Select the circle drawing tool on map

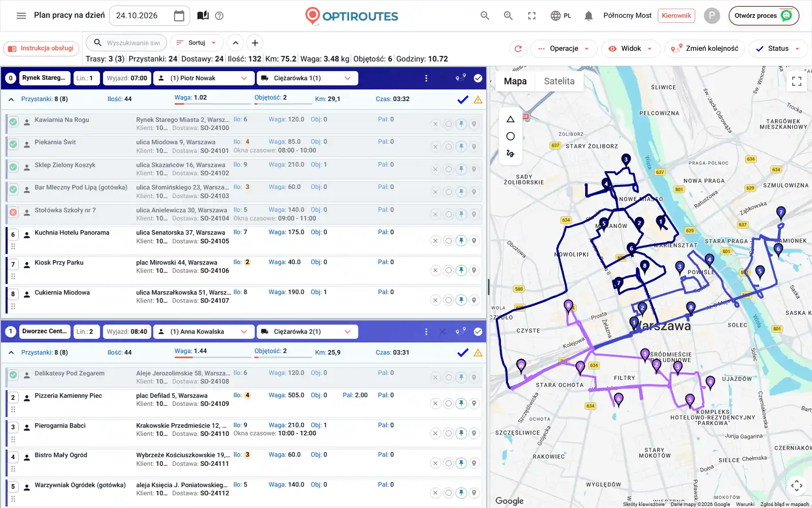[511, 136]
